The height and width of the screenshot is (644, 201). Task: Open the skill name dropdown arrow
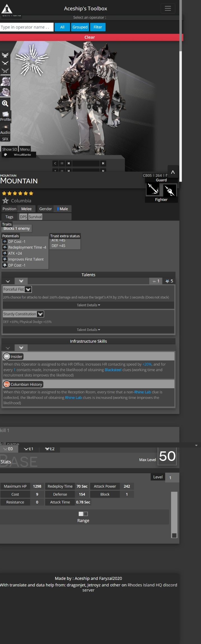click(x=196, y=446)
